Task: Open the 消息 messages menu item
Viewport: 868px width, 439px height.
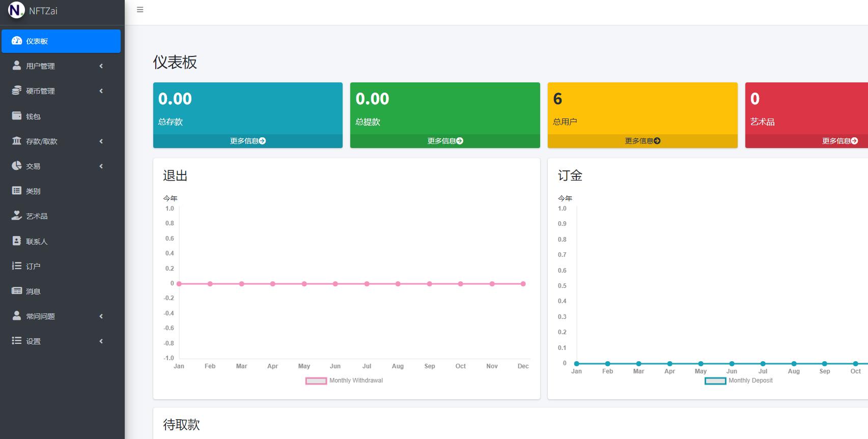Action: 34,291
